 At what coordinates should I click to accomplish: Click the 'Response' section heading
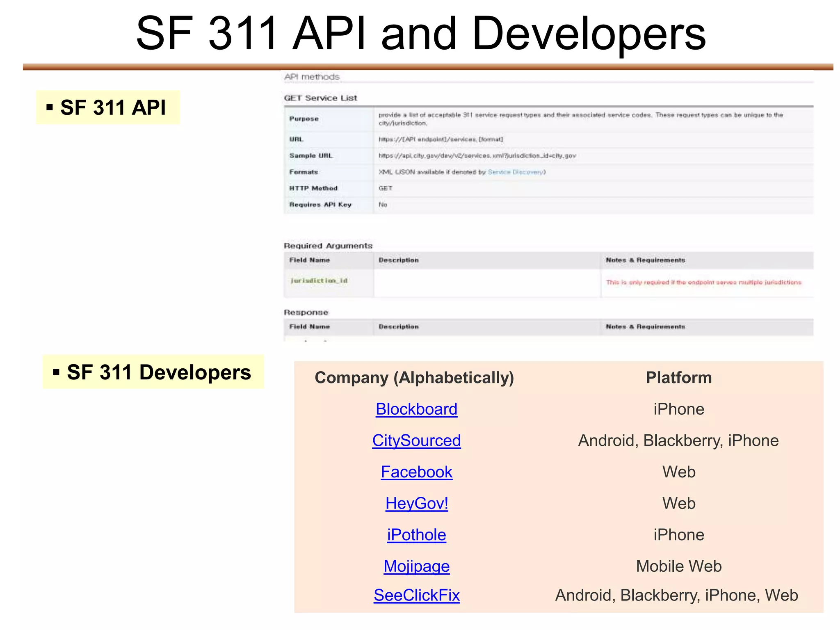point(306,313)
